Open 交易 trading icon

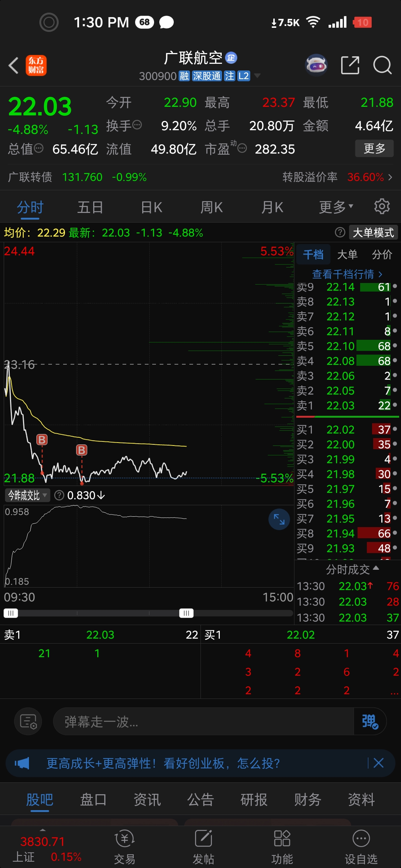[124, 847]
